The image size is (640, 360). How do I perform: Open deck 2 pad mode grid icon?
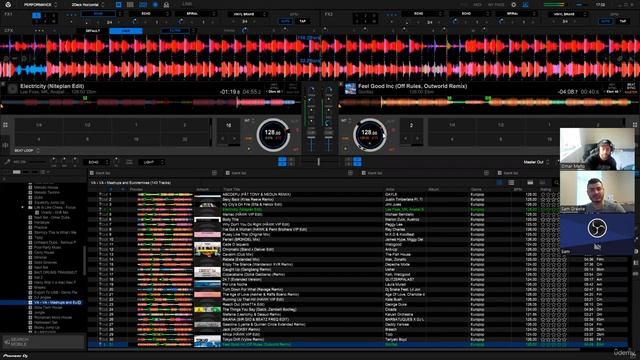(635, 124)
